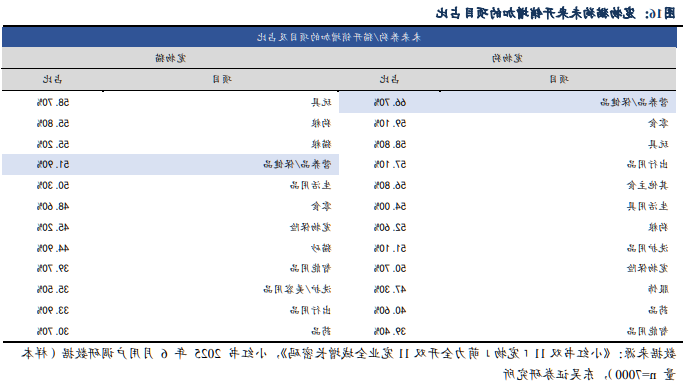Select the "39.40%" cell
This screenshot has height=388, width=684.
coord(390,331)
